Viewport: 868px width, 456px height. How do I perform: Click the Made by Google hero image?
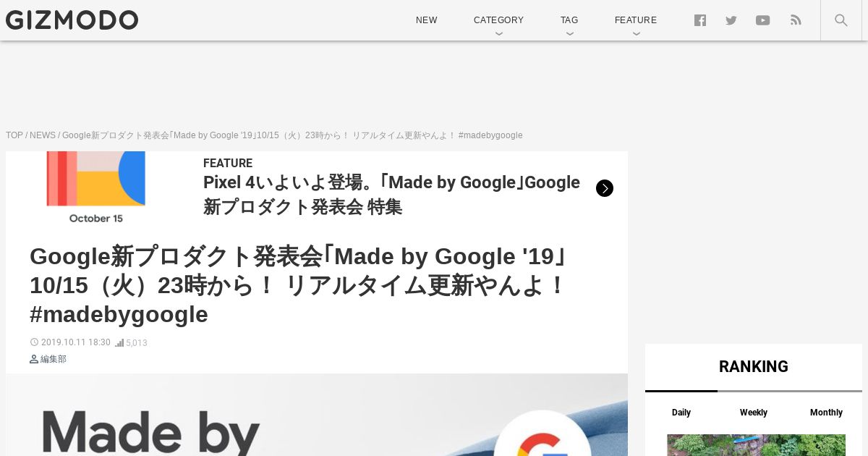click(x=317, y=415)
